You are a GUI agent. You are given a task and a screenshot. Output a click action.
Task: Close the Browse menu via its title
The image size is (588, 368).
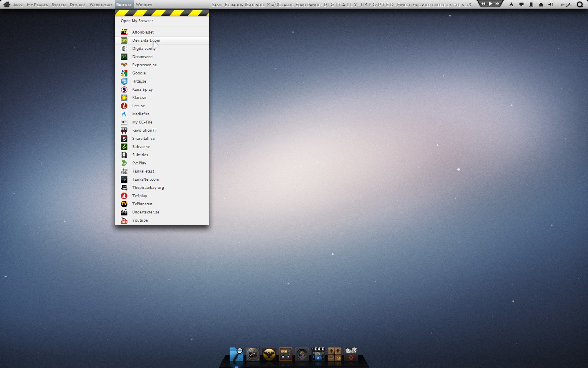(x=124, y=4)
